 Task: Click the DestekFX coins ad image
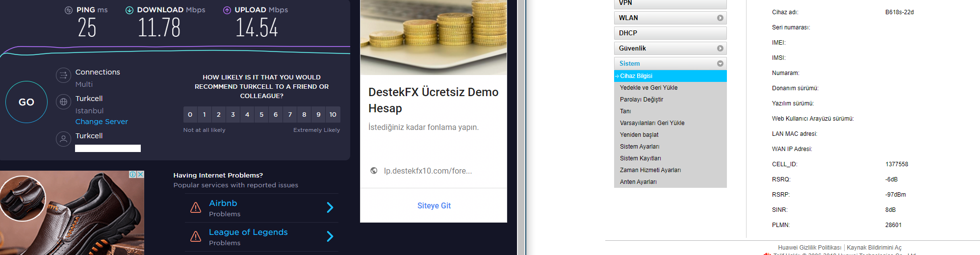pos(434,37)
